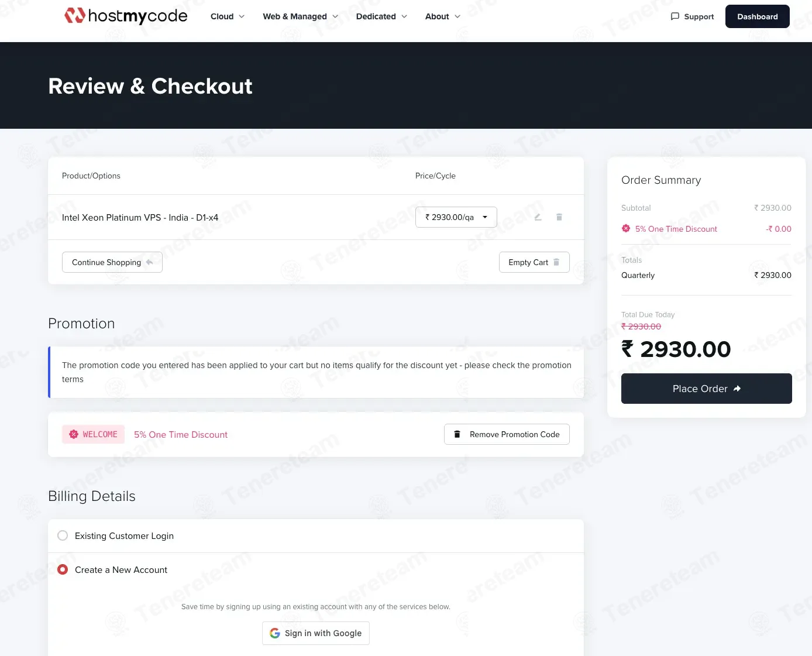Viewport: 812px width, 656px height.
Task: Click Remove Promotion Code button
Action: (x=507, y=434)
